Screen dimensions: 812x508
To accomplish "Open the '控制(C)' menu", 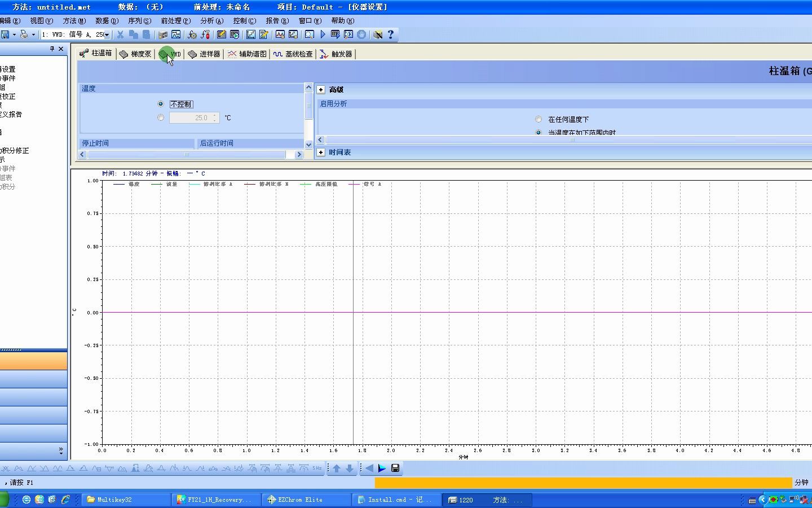I will (245, 21).
